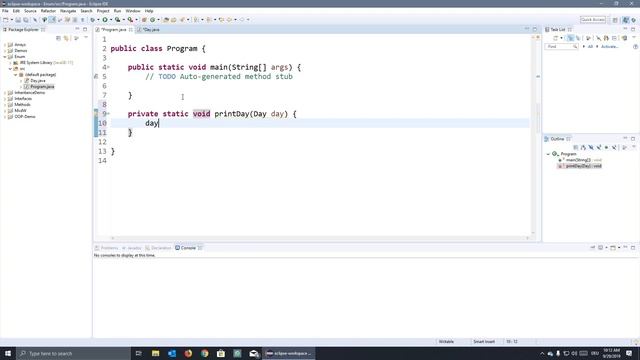Click the Windows taskbar search box
The image size is (640, 360).
pos(73,353)
